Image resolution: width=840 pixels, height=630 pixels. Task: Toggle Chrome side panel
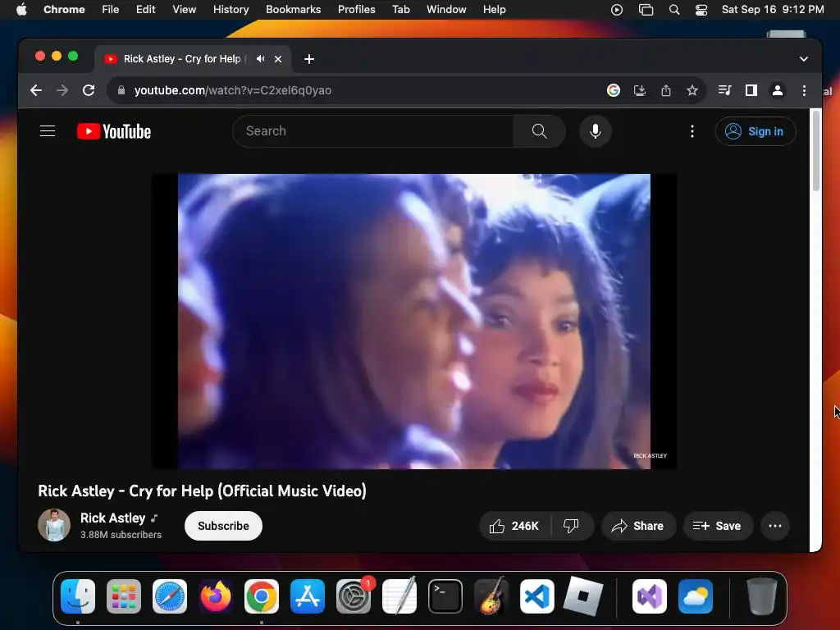pos(751,90)
